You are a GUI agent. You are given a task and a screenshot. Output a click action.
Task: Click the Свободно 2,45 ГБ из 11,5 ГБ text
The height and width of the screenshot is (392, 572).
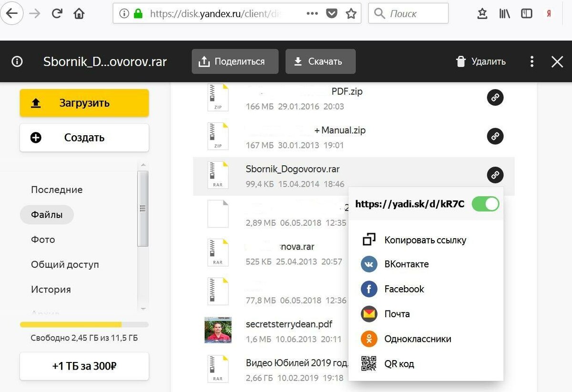click(84, 338)
